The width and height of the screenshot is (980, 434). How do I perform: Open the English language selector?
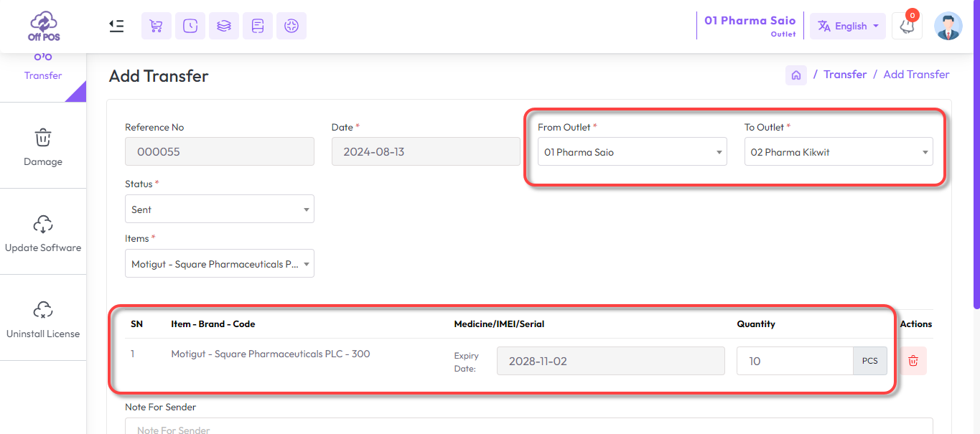click(x=847, y=26)
